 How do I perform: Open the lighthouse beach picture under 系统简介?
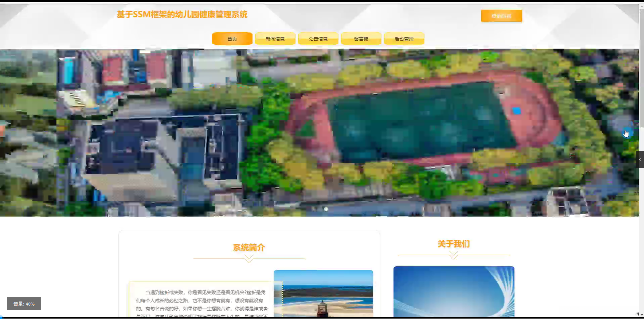[x=323, y=293]
